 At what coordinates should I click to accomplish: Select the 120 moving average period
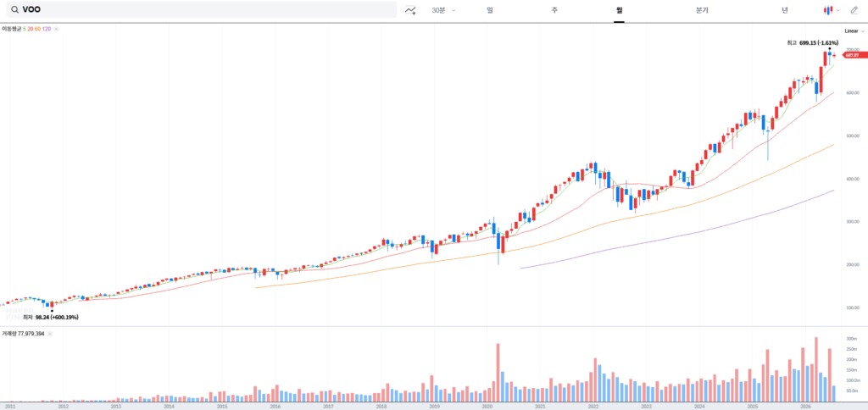coord(47,29)
